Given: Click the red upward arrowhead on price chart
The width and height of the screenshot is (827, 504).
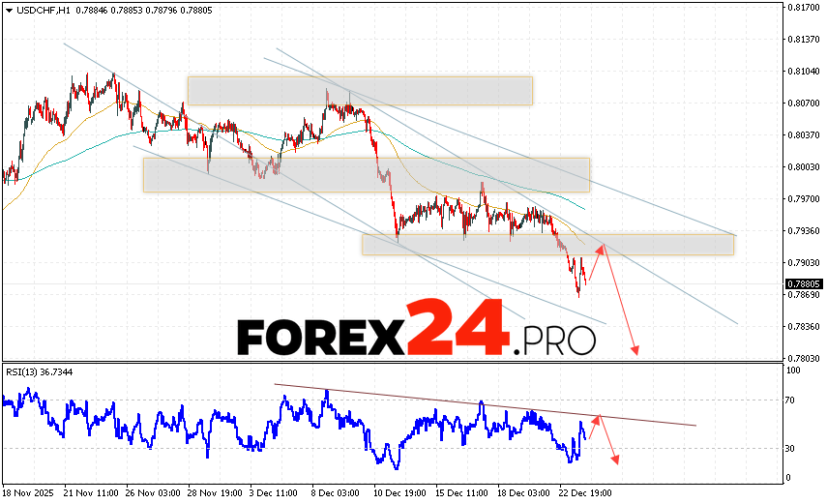Looking at the screenshot, I should click(x=601, y=249).
